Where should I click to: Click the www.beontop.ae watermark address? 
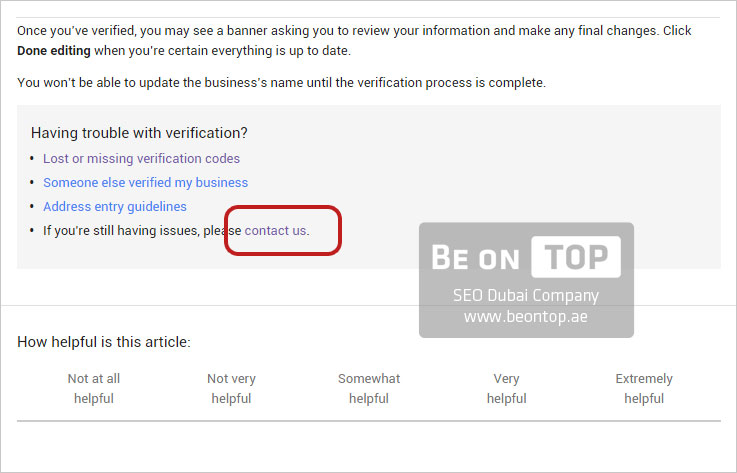coord(525,316)
